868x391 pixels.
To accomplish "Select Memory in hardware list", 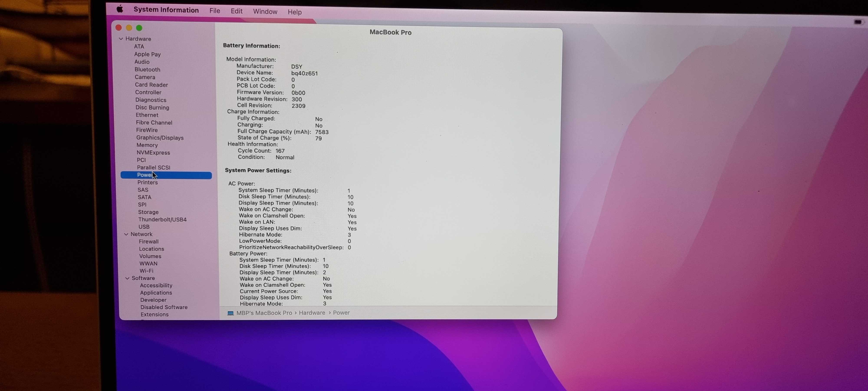I will pos(147,145).
